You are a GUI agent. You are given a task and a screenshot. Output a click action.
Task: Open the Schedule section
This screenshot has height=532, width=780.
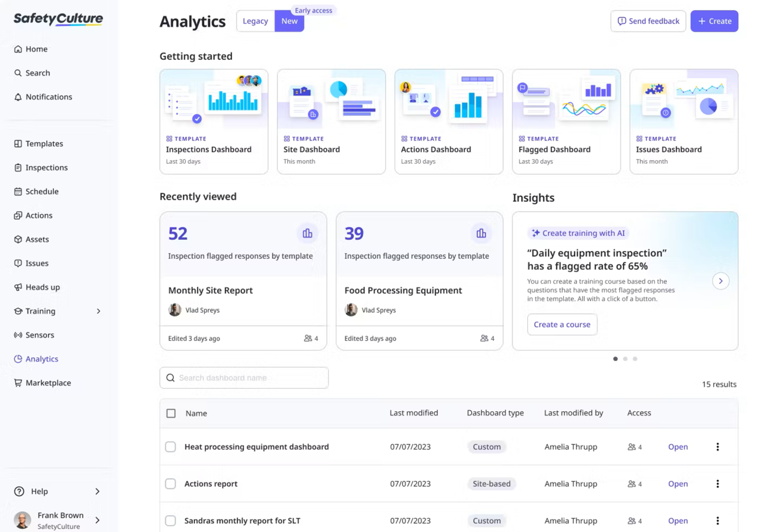tap(42, 191)
